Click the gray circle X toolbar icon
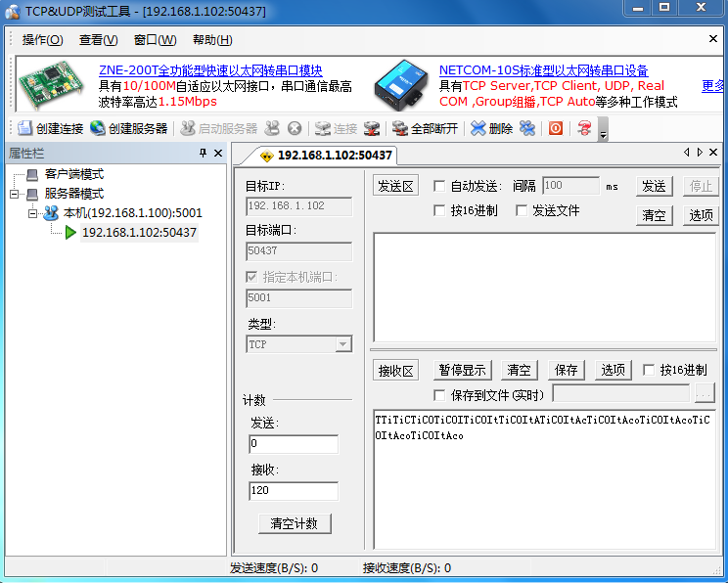728x583 pixels. pos(295,128)
